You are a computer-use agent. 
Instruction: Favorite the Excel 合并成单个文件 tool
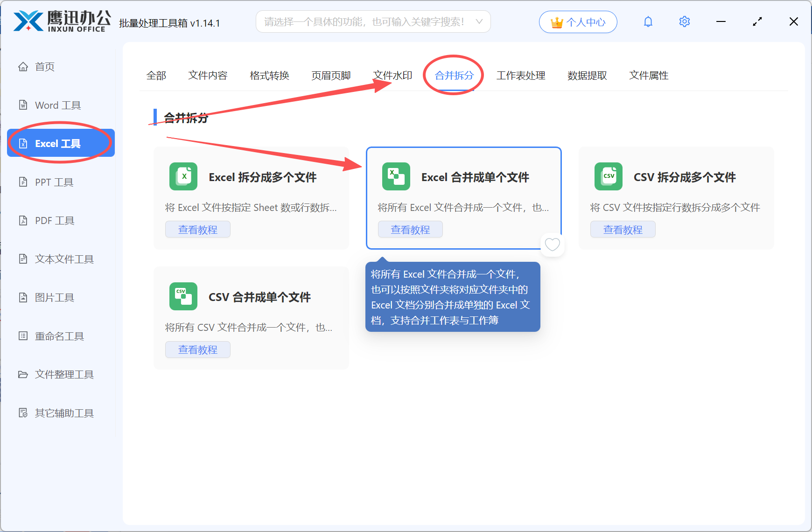tap(553, 245)
